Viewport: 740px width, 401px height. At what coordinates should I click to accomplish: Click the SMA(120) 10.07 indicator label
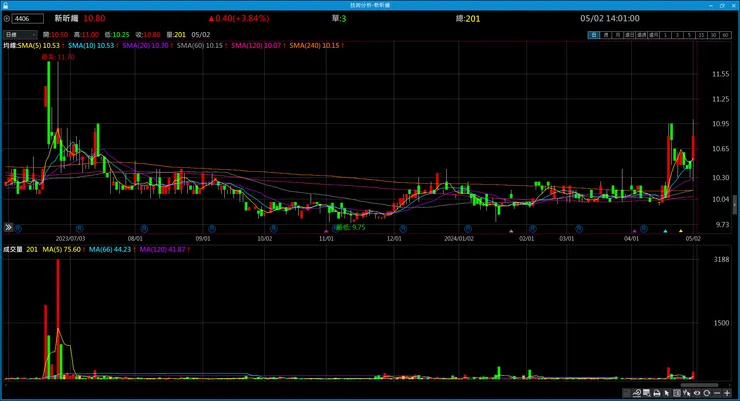click(256, 45)
